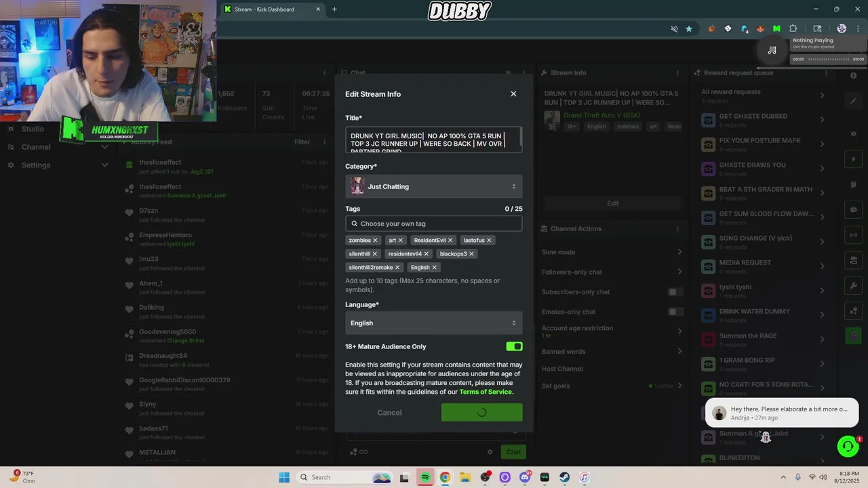868x488 pixels.
Task: Open Chrome three-dot menu
Action: [x=858, y=28]
